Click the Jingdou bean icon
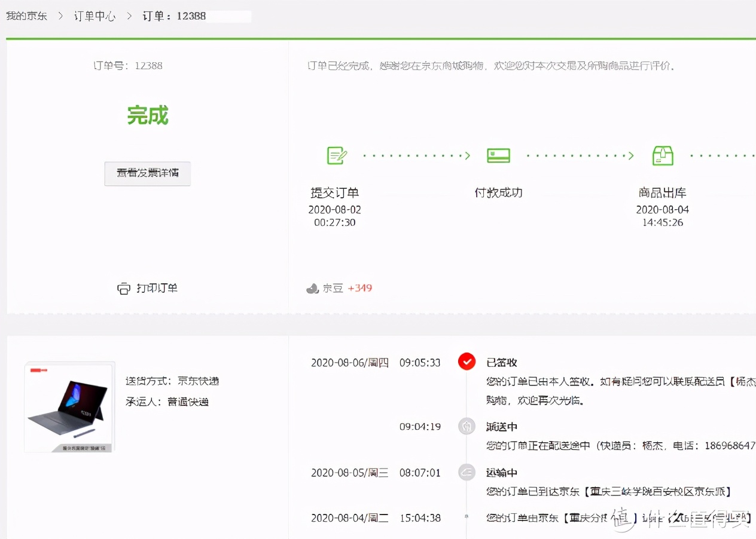756x539 pixels. click(x=312, y=289)
